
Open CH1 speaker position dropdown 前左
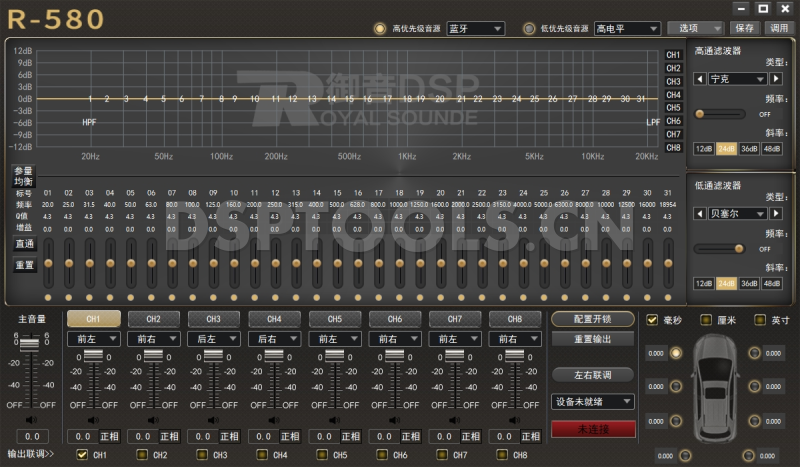tap(94, 339)
